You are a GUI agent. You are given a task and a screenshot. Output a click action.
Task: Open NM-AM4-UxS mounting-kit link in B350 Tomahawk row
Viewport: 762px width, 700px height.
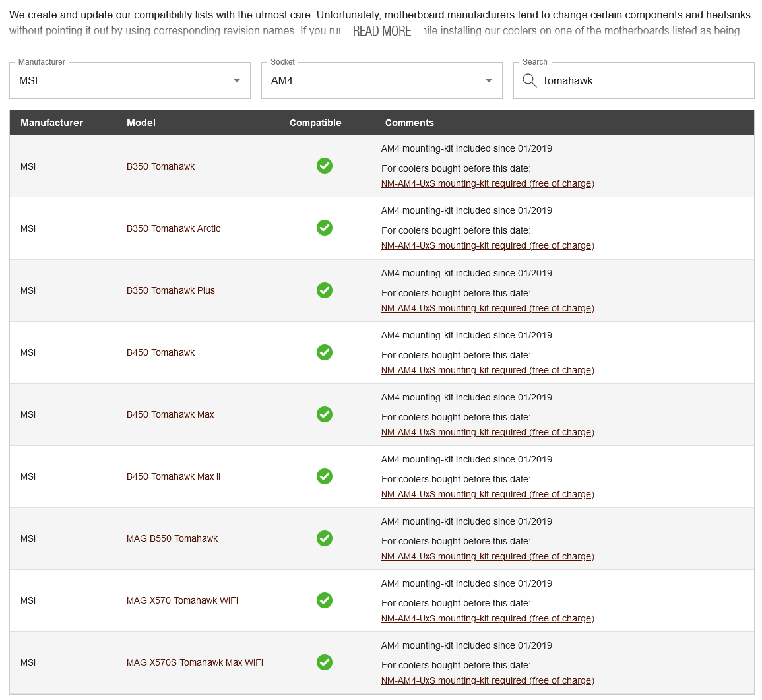tap(488, 184)
